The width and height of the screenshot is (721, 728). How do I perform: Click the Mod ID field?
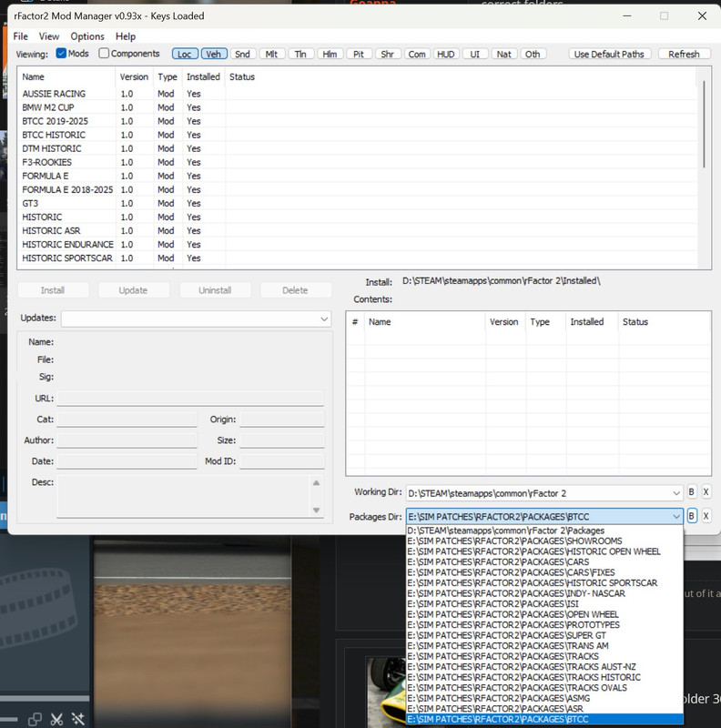(282, 461)
